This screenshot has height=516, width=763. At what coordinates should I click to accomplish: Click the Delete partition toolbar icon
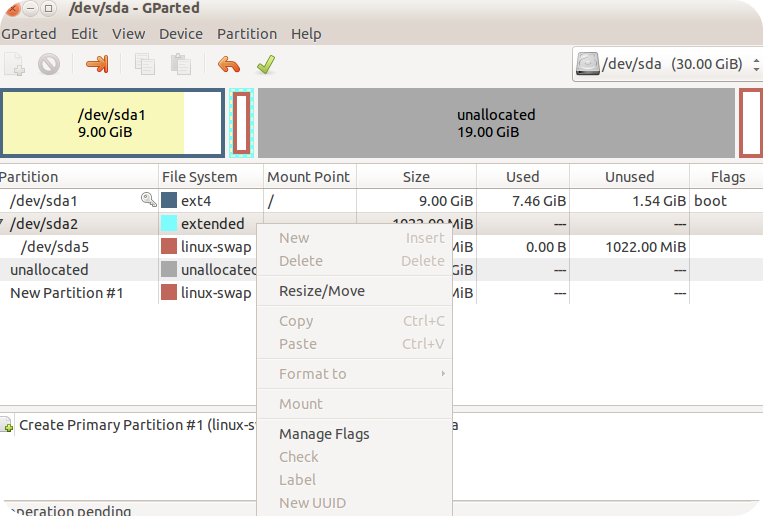[x=49, y=64]
